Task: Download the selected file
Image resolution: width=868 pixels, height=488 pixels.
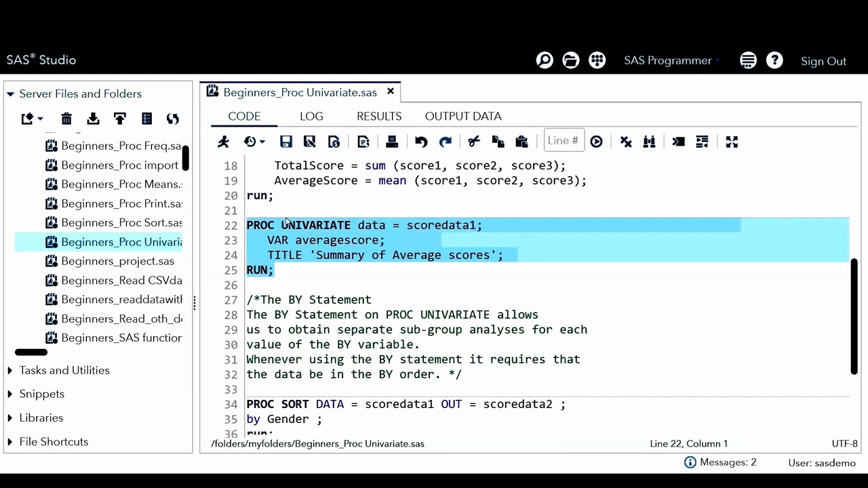Action: click(93, 119)
